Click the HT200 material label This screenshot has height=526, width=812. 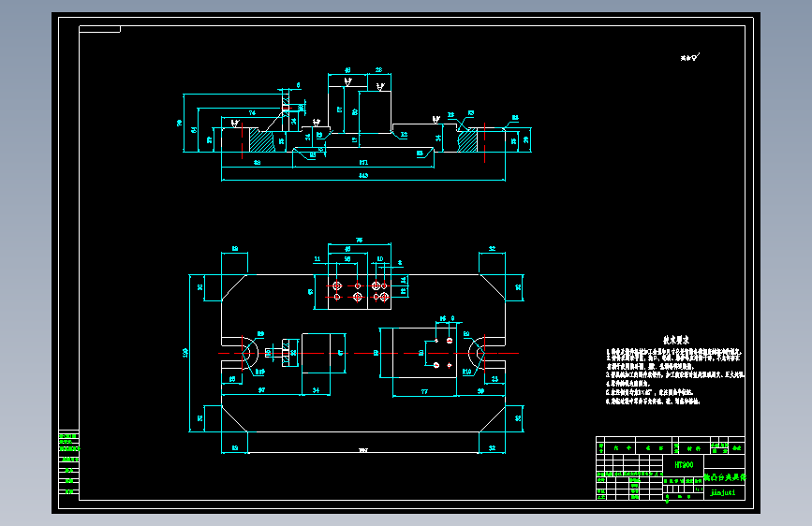(x=684, y=465)
